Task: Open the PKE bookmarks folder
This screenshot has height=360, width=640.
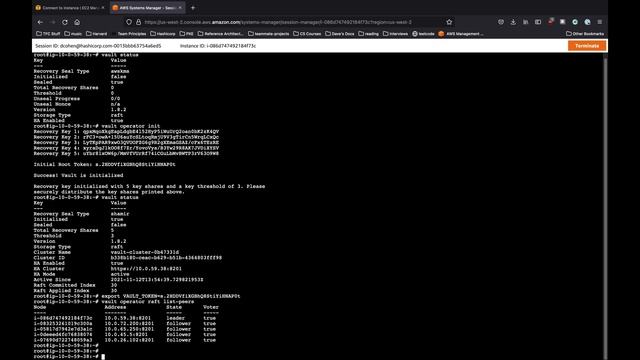Action: (187, 34)
